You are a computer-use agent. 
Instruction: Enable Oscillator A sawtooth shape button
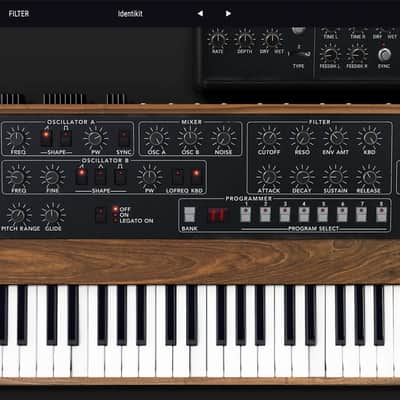click(46, 138)
